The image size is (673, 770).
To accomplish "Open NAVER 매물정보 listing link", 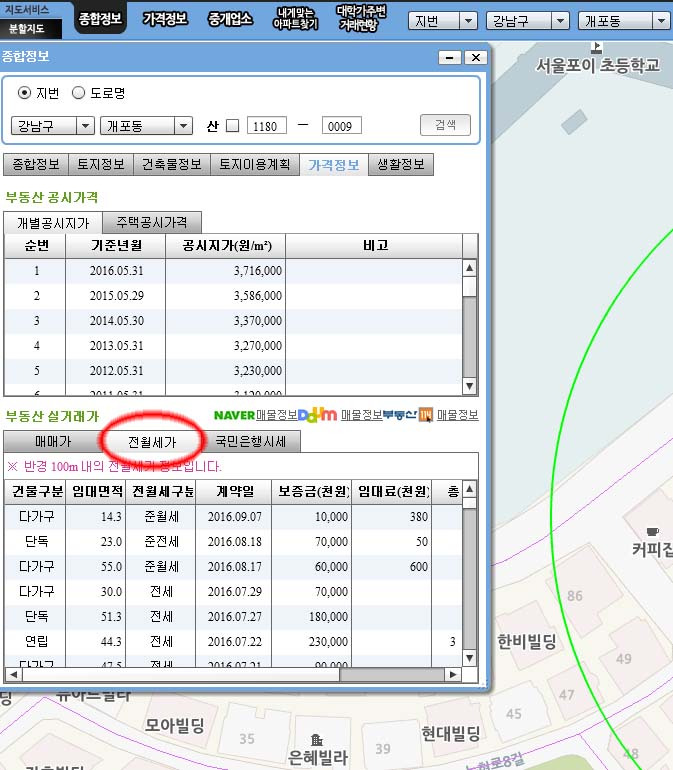I will [256, 415].
